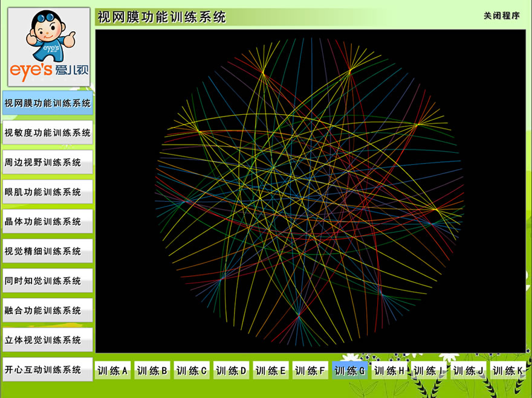Viewport: 532px width, 398px height.
Task: Switch to 眼肌功能训练系统
Action: [48, 191]
